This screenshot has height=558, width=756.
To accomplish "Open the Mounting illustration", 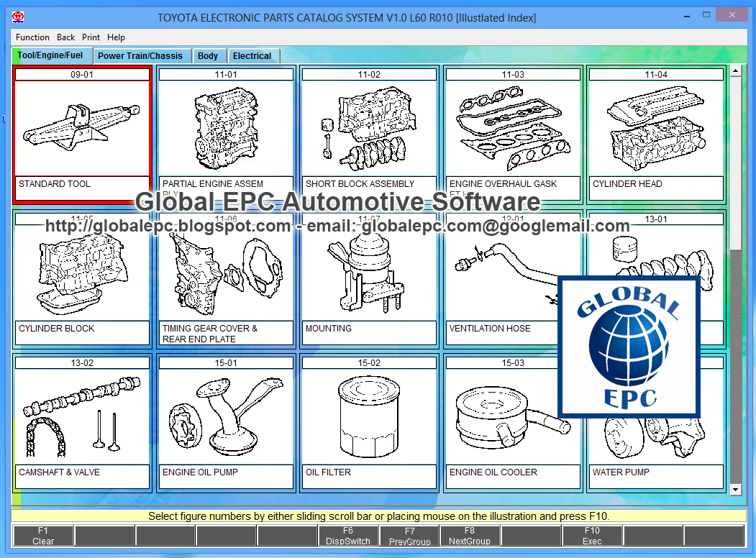I will [369, 273].
